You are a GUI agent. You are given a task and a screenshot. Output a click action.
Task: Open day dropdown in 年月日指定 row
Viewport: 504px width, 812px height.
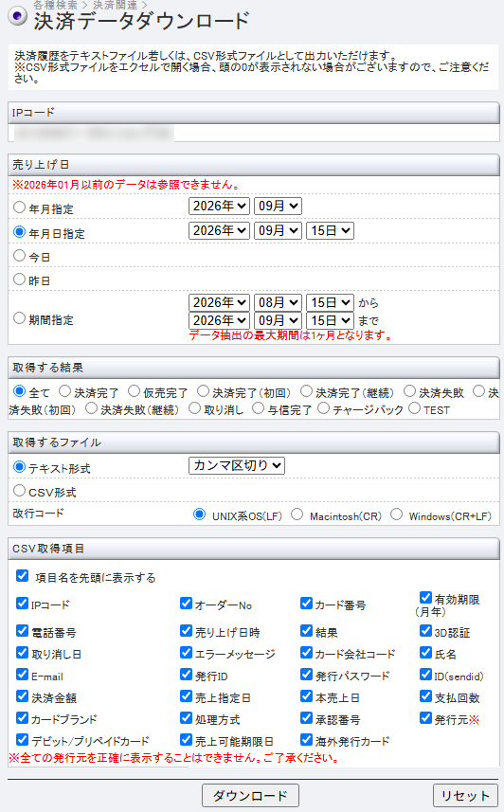pyautogui.click(x=330, y=230)
